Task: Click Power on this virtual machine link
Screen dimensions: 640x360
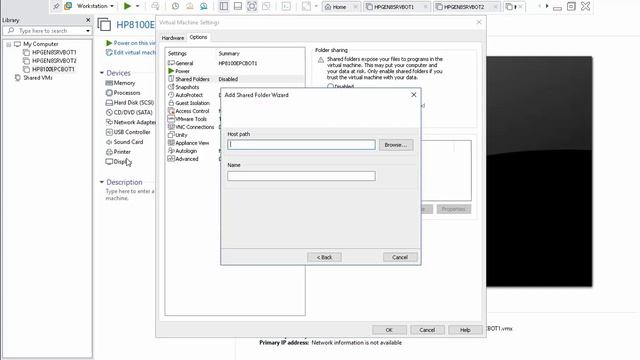Action: tap(131, 43)
